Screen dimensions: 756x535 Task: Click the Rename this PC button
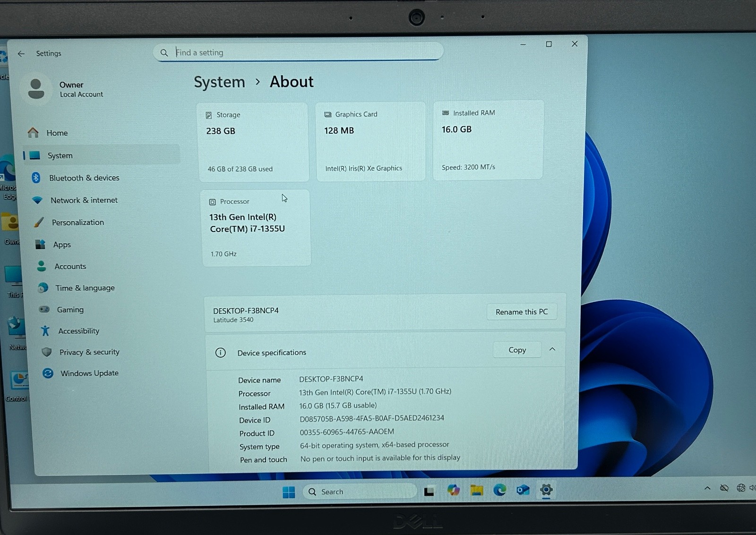point(522,312)
